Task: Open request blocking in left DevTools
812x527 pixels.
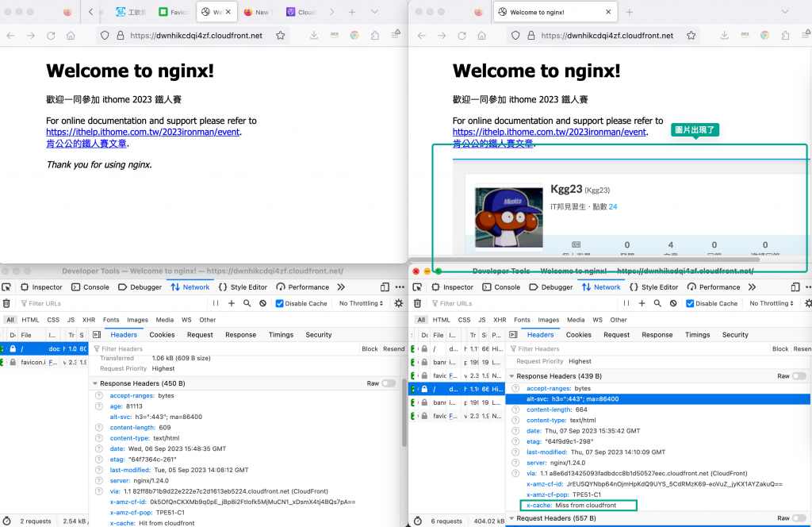Action: tap(263, 304)
